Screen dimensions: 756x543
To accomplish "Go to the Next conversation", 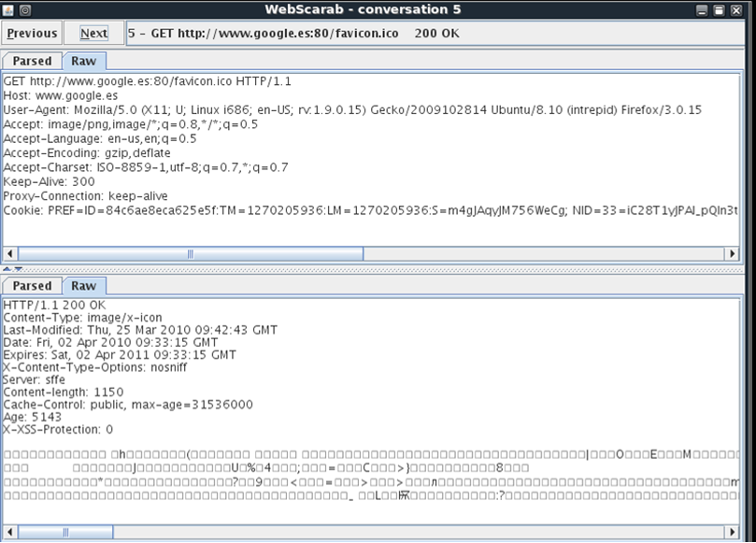I will [93, 34].
